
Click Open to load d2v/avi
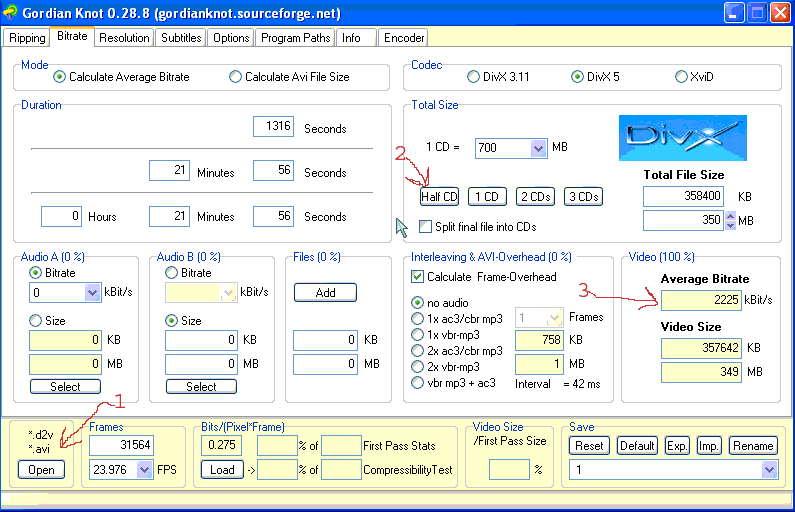click(x=41, y=470)
